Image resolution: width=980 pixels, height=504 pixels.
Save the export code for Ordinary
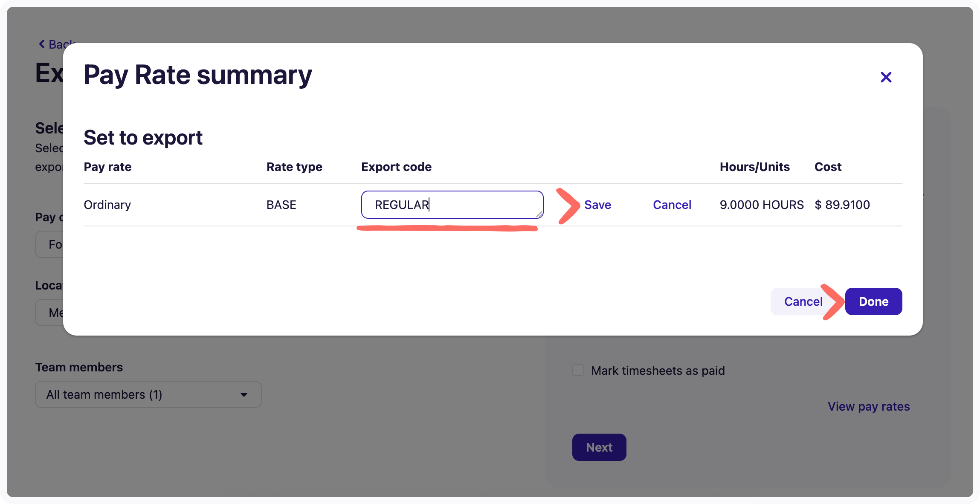[x=597, y=205]
